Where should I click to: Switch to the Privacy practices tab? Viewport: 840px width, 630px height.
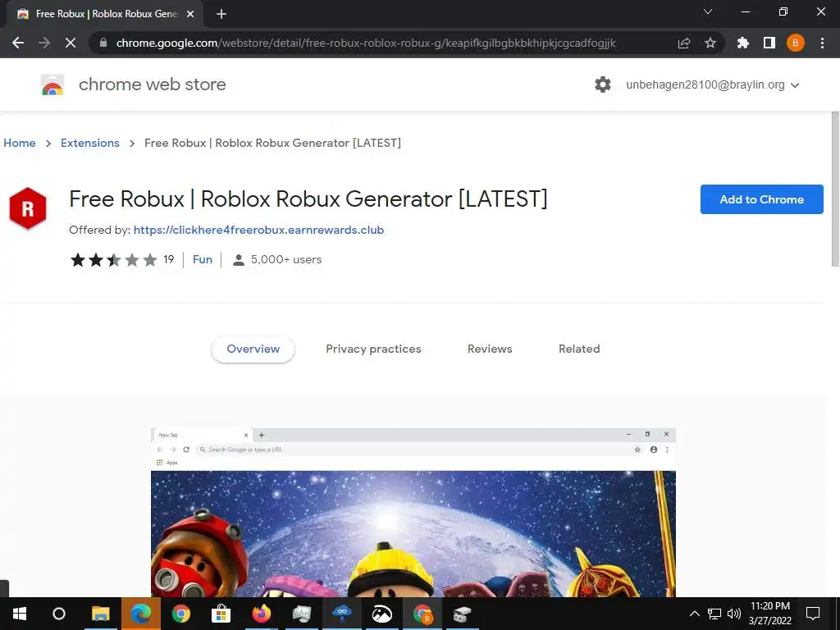click(373, 349)
